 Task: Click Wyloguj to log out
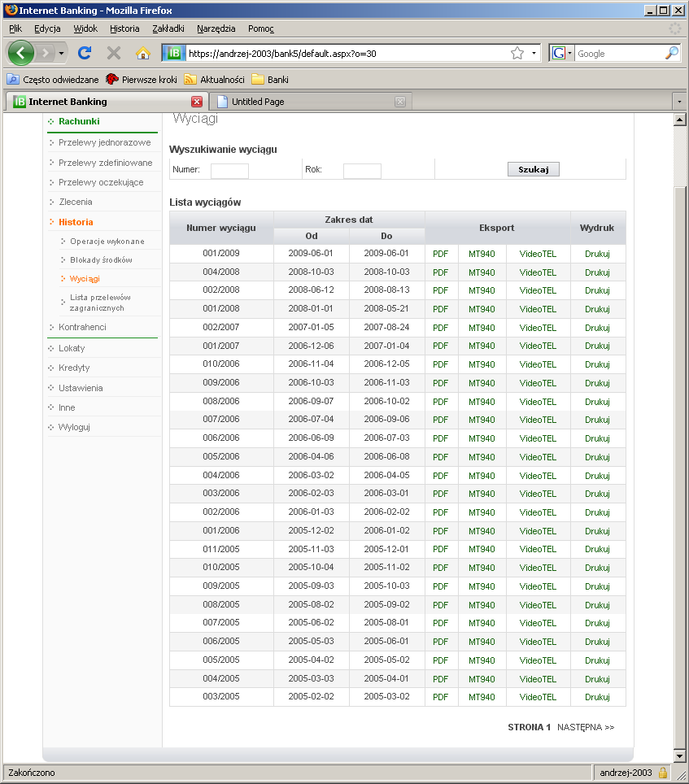tap(74, 427)
